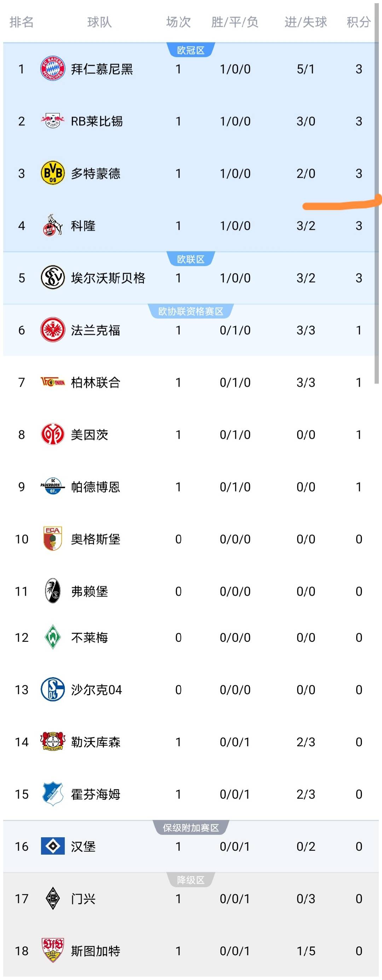Tap the 降级区 relegation zone label

(191, 880)
